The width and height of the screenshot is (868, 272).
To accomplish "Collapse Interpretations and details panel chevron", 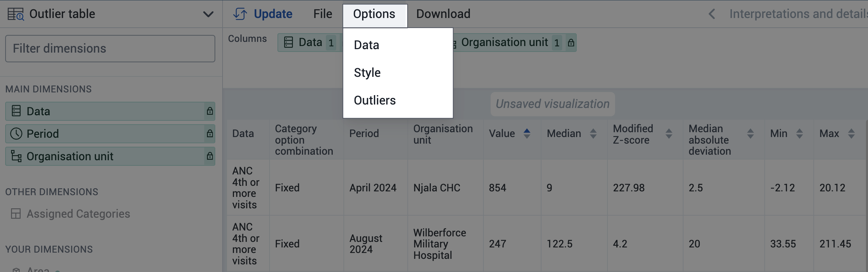I will click(x=712, y=14).
